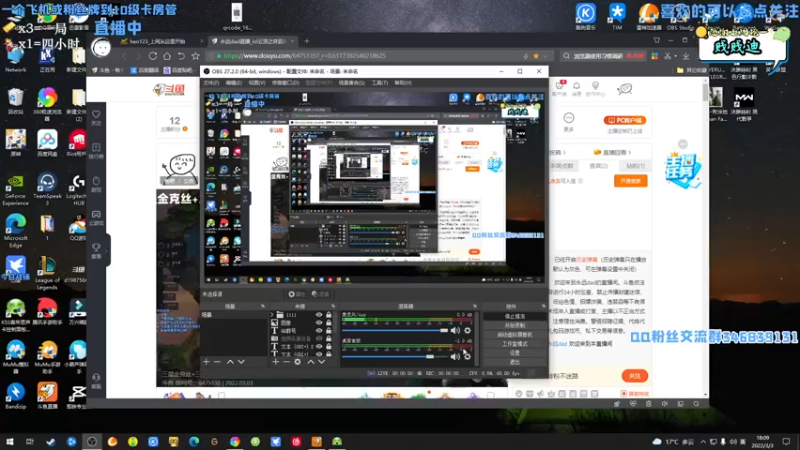This screenshot has width=800, height=450.
Task: Launch GeForce Experience desktop icon
Action: [x=15, y=189]
